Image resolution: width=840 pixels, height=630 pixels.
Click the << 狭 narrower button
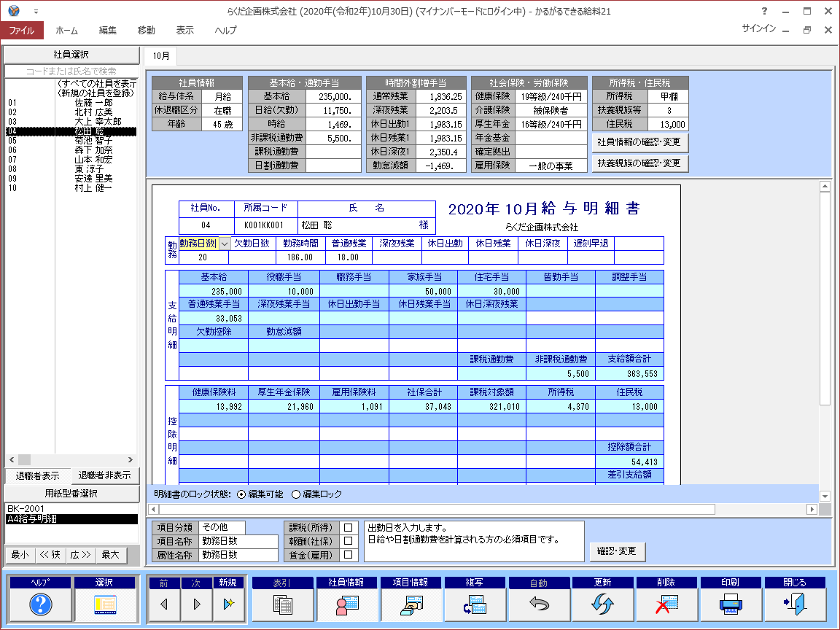pyautogui.click(x=51, y=555)
